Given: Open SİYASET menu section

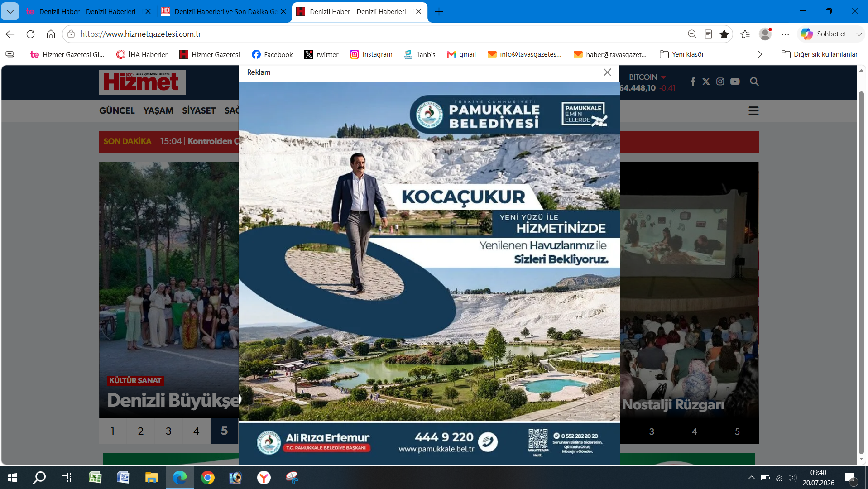Looking at the screenshot, I should coord(199,110).
